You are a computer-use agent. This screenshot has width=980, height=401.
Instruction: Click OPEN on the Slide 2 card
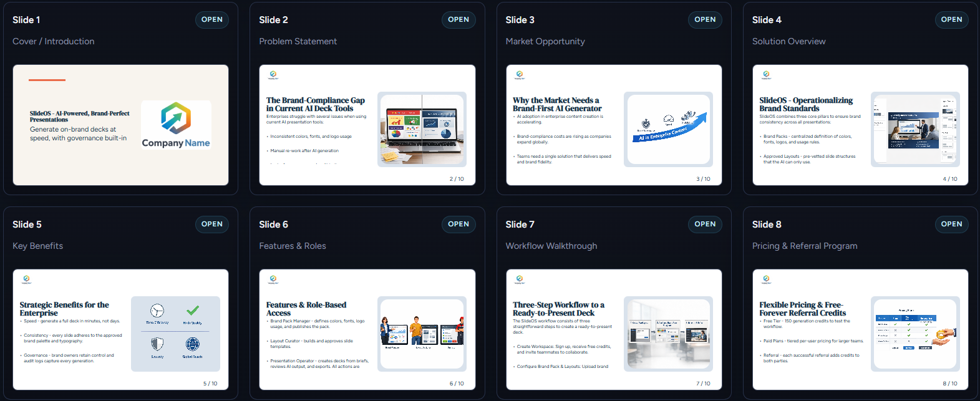coord(458,20)
